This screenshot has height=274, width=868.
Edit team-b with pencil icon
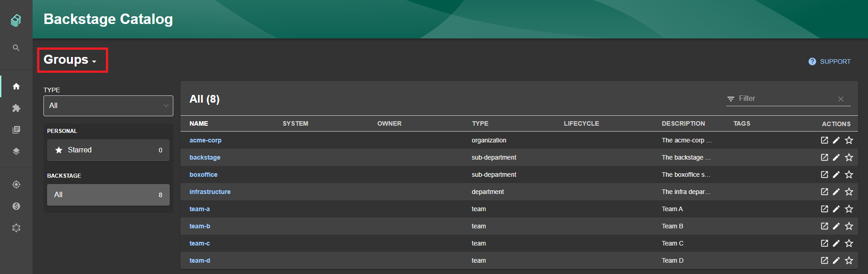pyautogui.click(x=836, y=226)
